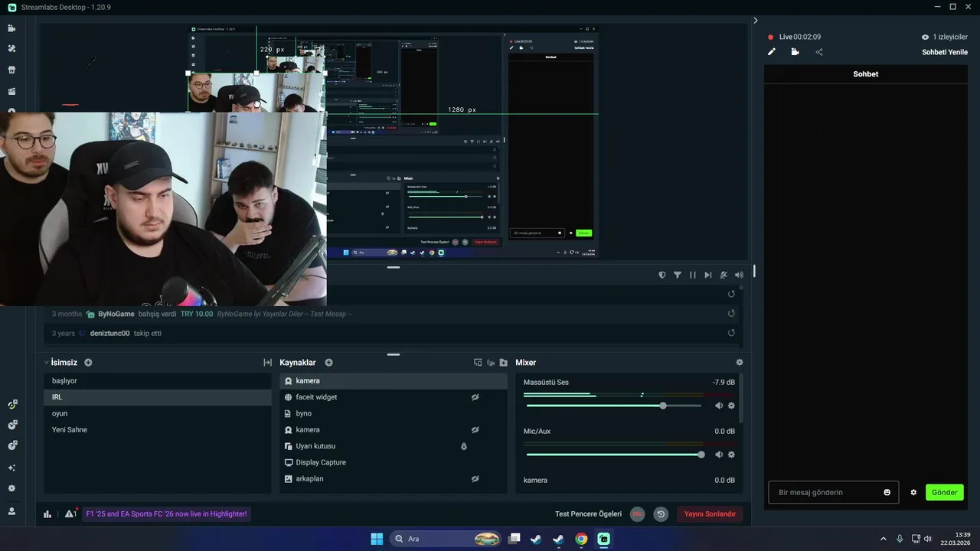Click the shield safe mode icon above events

point(662,275)
